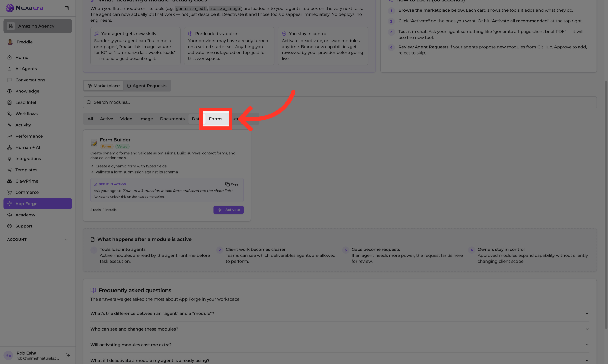Image resolution: width=608 pixels, height=364 pixels.
Task: Open Workflows in sidebar
Action: tap(38, 114)
